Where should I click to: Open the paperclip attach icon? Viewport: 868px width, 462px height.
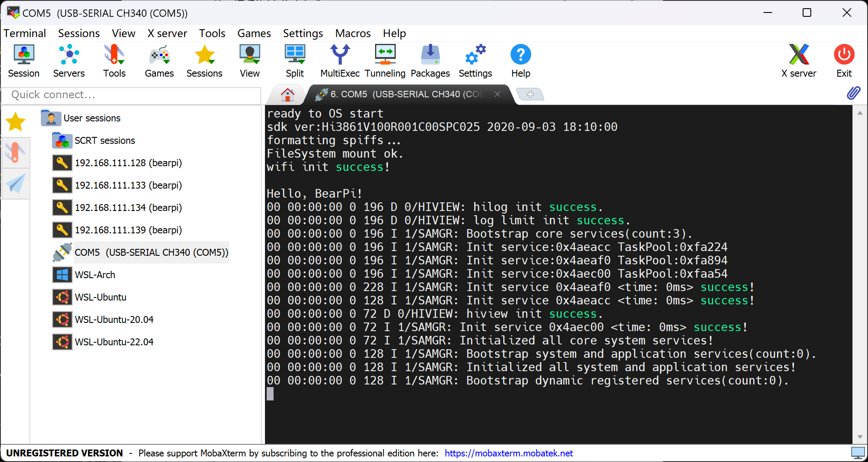(853, 93)
